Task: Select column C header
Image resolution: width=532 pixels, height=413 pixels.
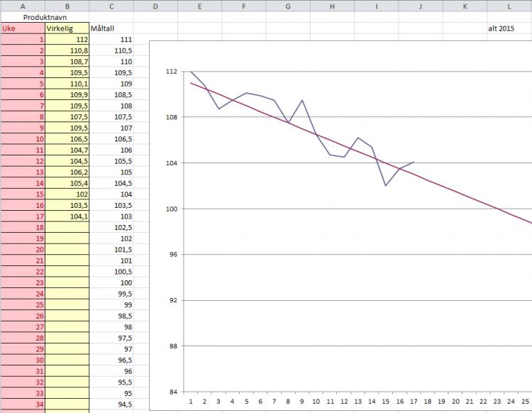Action: 111,6
